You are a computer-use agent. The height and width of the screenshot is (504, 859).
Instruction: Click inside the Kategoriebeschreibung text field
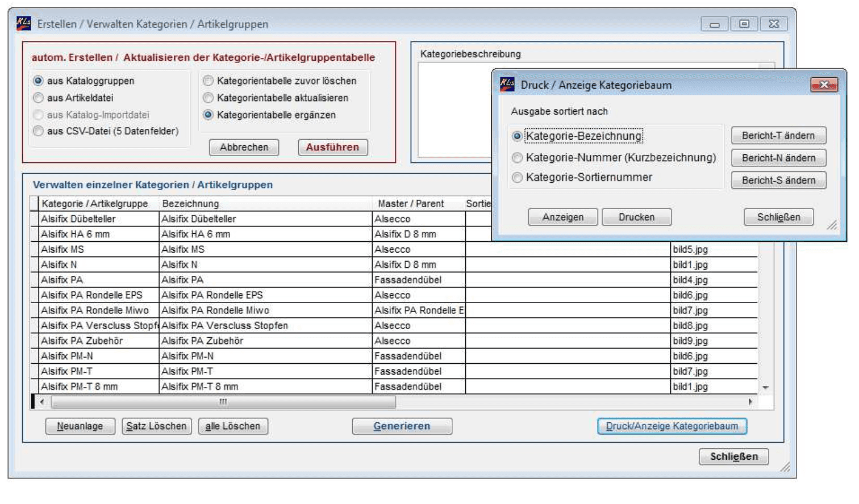coord(454,110)
